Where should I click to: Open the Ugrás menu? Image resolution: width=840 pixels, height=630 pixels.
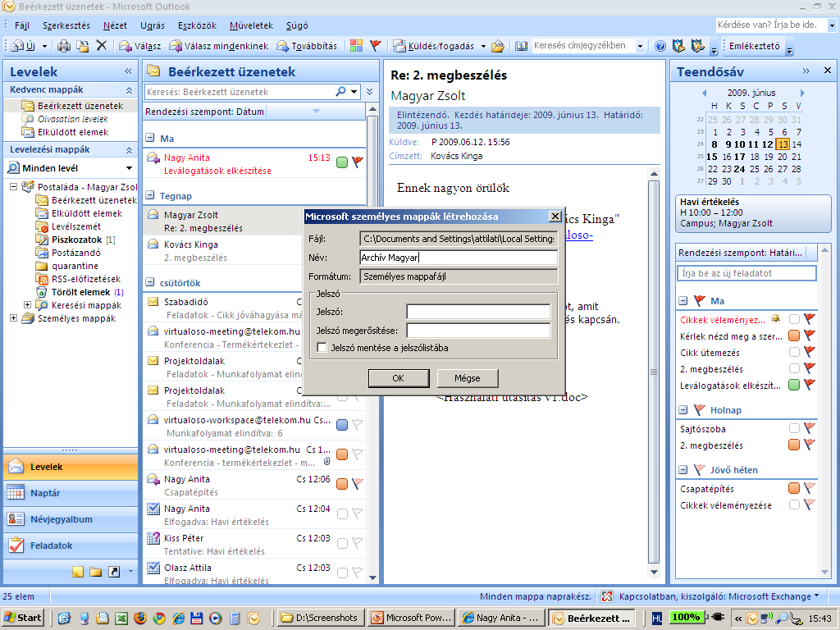[153, 25]
